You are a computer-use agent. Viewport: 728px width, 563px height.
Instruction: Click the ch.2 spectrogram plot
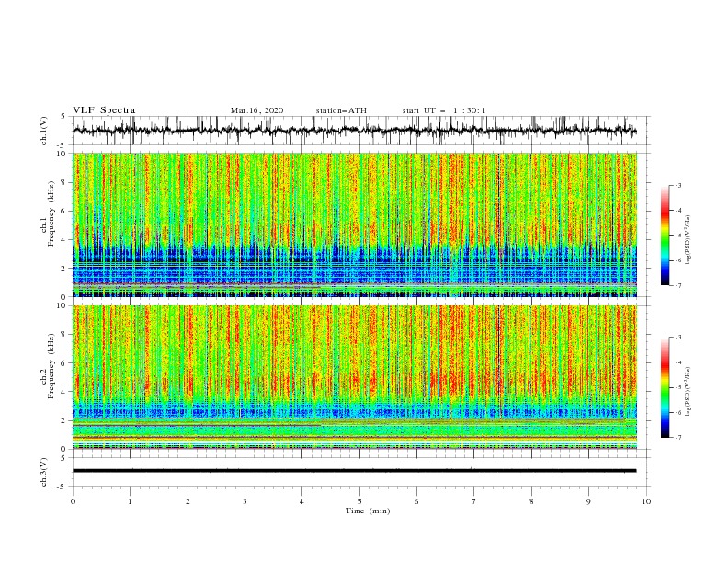355,377
